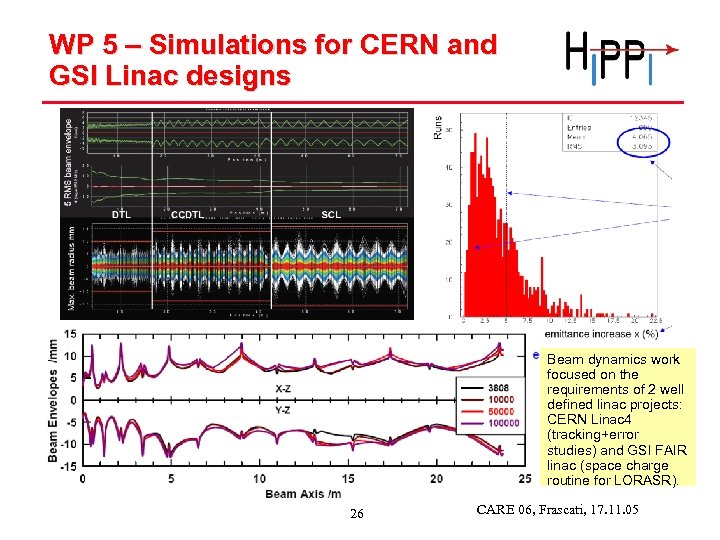The height and width of the screenshot is (540, 720).
Task: Click the footer "CARE 06, Frascati, 17.11.05"
Action: (557, 509)
